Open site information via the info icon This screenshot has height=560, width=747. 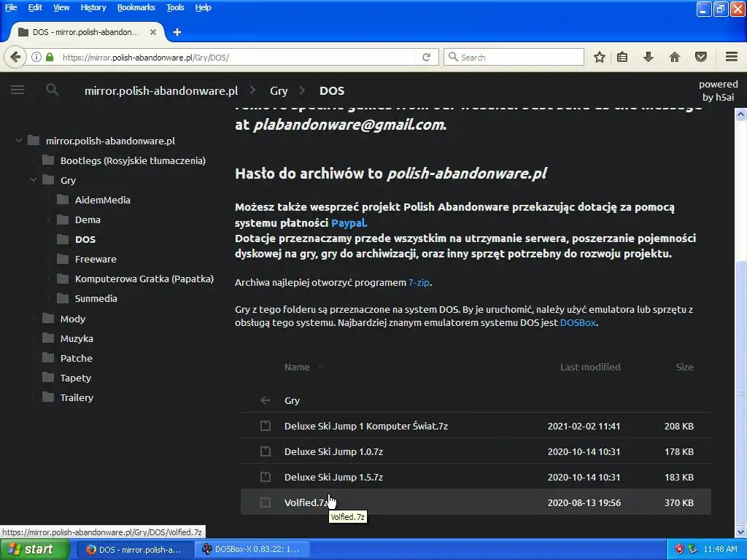(x=36, y=57)
